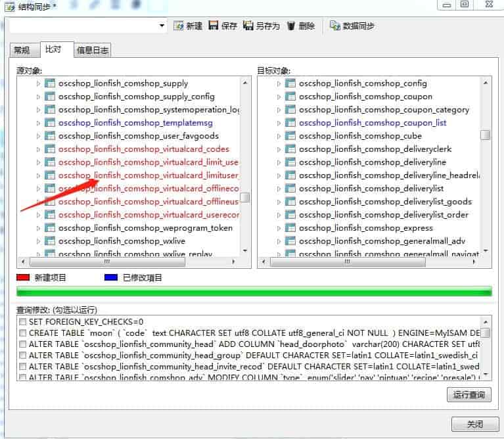Click source list horizontal scrollbar thumb
The width and height of the screenshot is (504, 439).
(x=107, y=262)
